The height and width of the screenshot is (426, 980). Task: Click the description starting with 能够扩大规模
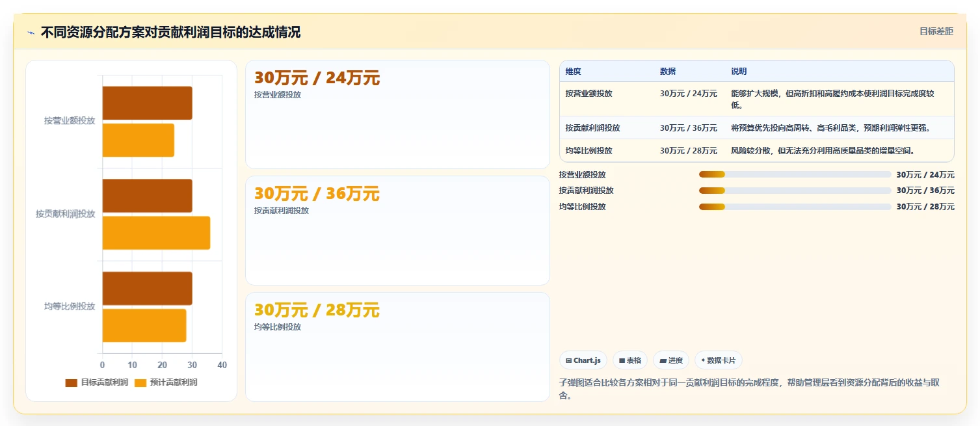[x=832, y=99]
